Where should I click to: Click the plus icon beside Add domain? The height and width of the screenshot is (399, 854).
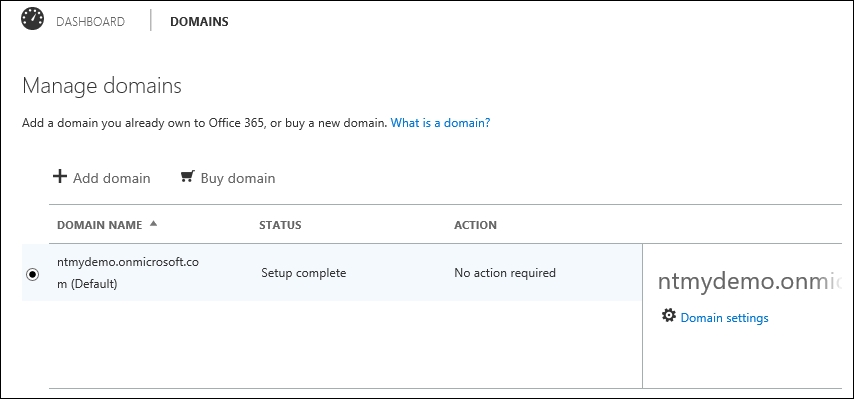point(60,176)
